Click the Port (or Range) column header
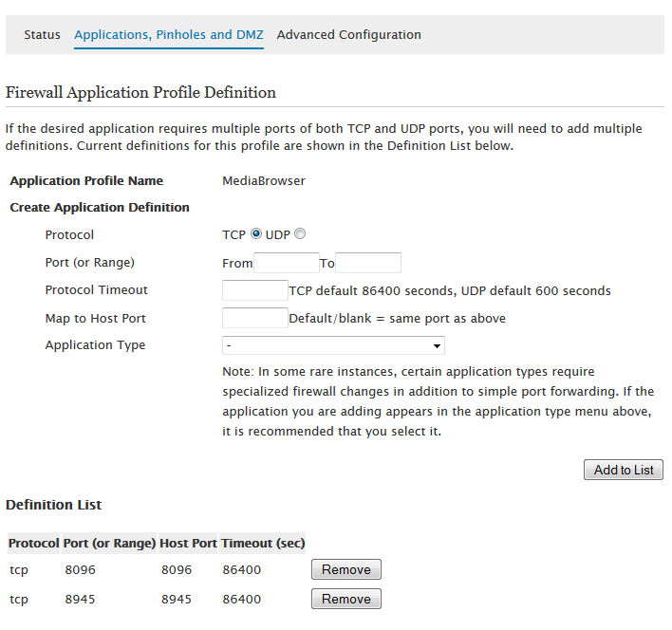The width and height of the screenshot is (672, 630). [109, 543]
